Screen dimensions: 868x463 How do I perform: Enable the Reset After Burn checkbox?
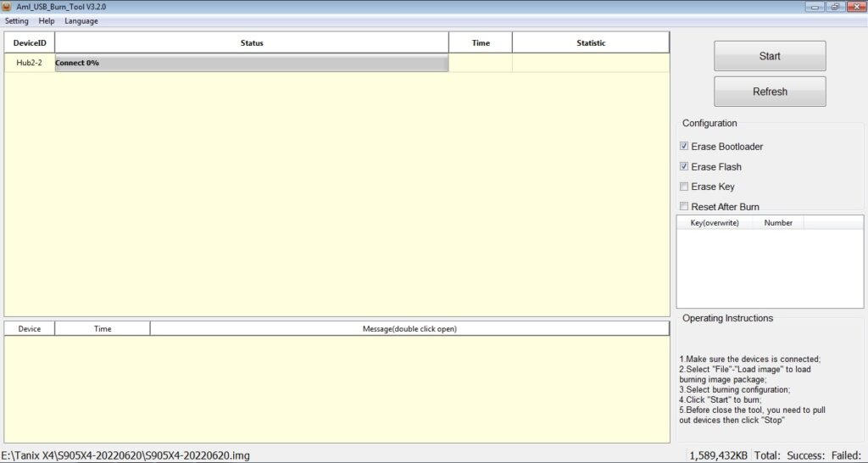[684, 207]
